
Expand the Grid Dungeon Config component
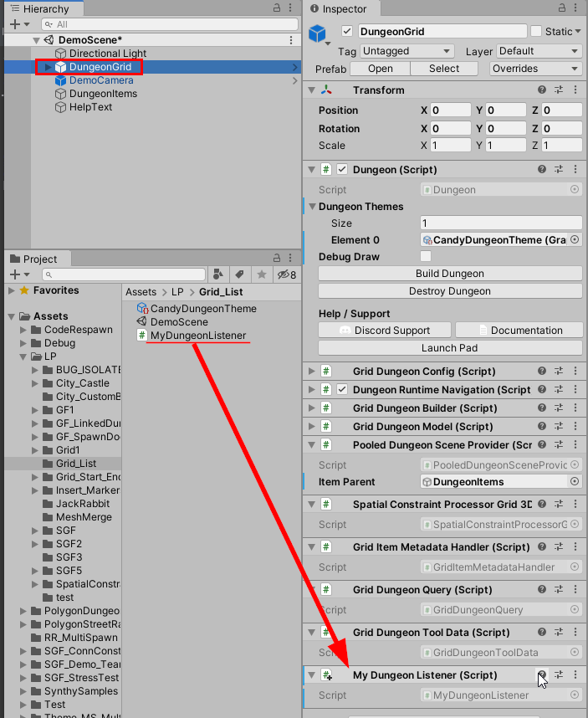[x=312, y=371]
